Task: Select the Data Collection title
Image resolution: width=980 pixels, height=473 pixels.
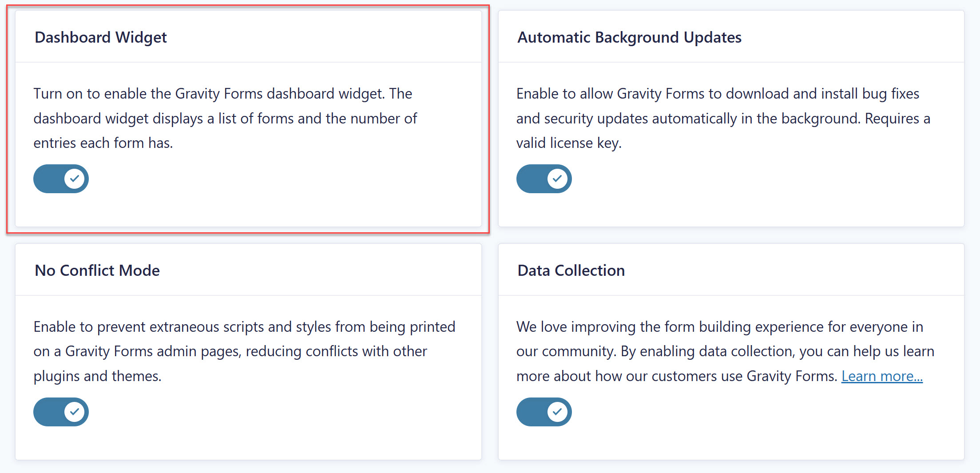Action: click(x=571, y=270)
